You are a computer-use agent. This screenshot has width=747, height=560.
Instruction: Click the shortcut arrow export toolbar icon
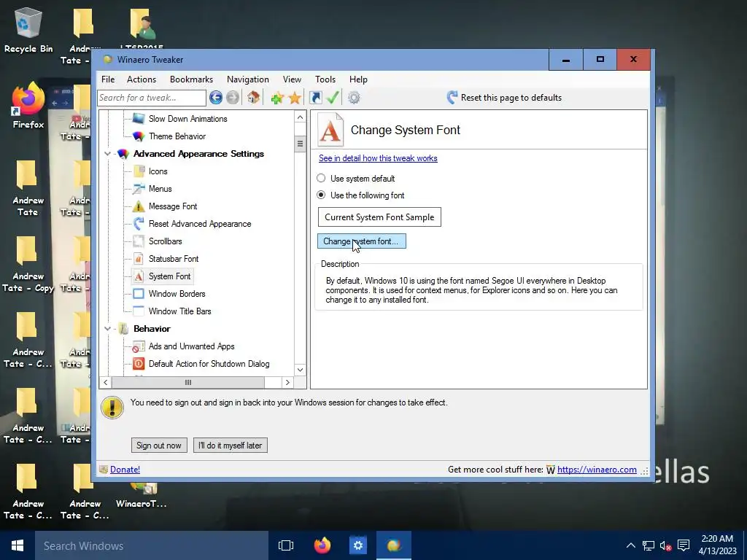[x=315, y=98]
